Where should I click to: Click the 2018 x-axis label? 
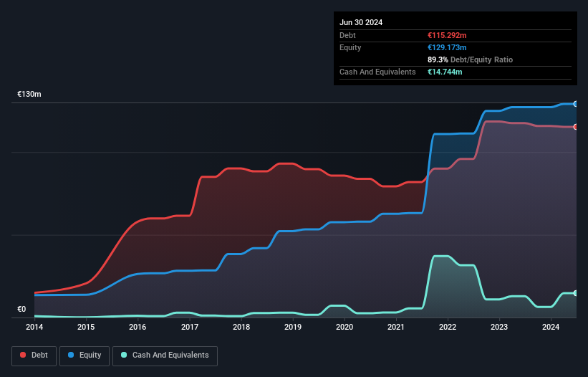point(241,327)
